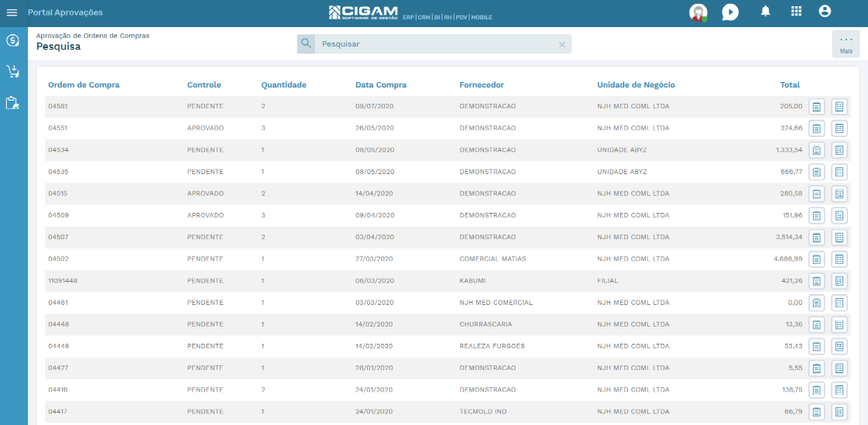
Task: Click the search magnifier button
Action: tap(306, 43)
